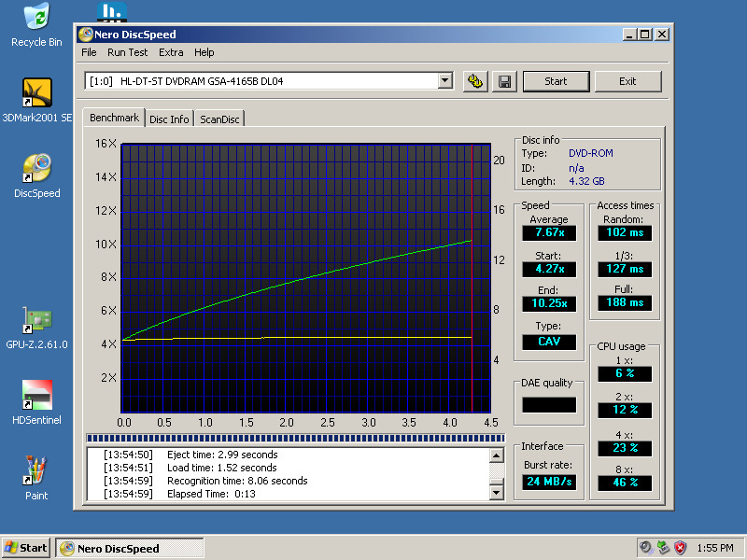Click the Safely Remove Hardware tray icon
This screenshot has width=747, height=560.
tap(663, 548)
